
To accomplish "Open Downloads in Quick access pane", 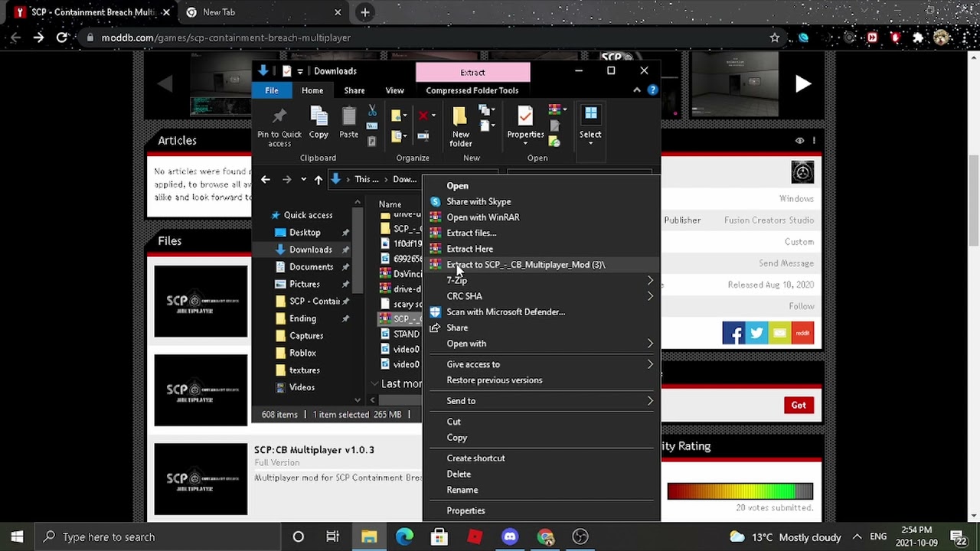I will pyautogui.click(x=310, y=249).
